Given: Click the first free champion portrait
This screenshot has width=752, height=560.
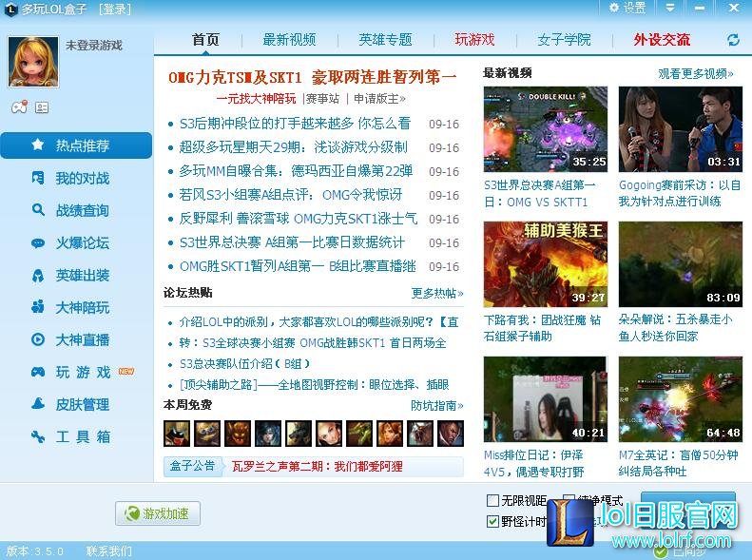Looking at the screenshot, I should (x=177, y=433).
